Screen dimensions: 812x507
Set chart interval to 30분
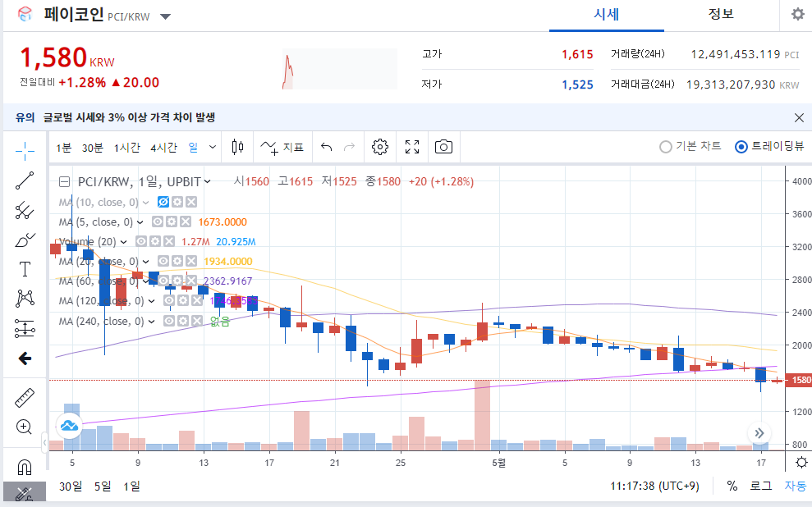point(93,148)
